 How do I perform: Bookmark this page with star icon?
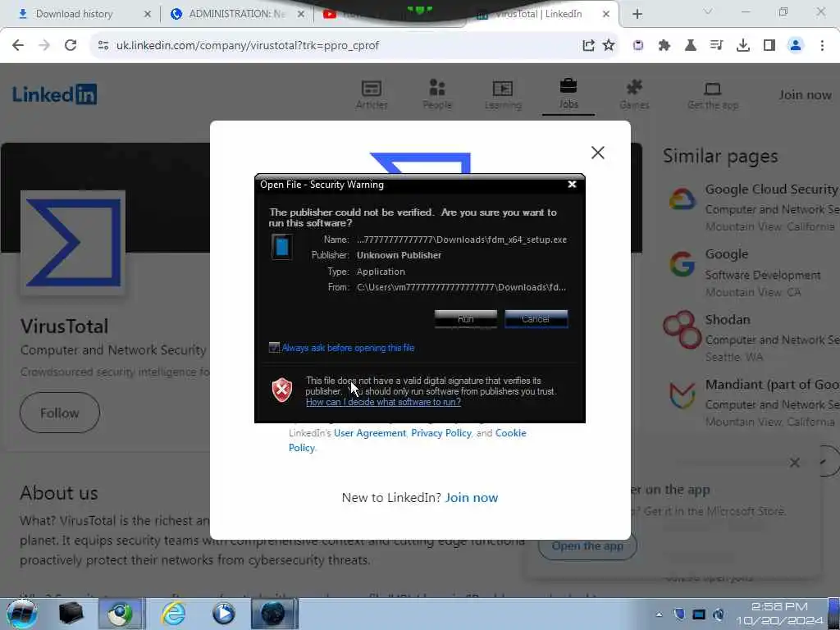point(609,46)
